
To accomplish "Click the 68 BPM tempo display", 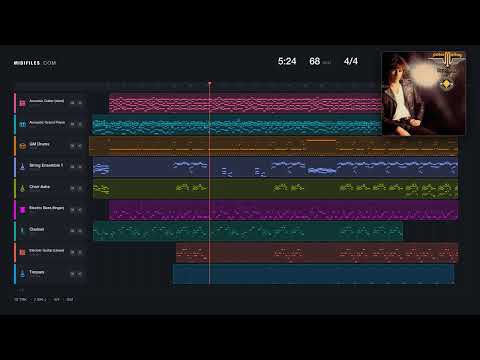I will click(x=319, y=61).
